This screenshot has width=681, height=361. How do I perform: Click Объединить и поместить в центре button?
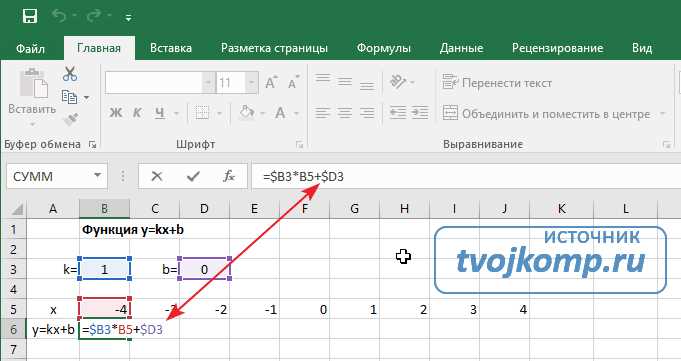pos(546,114)
